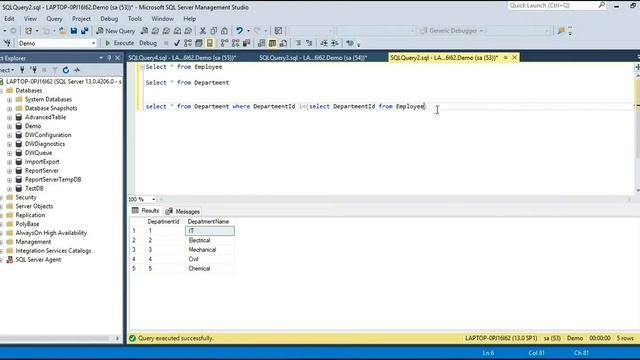Comment out the selected lines
This screenshot has width=640, height=360.
click(x=298, y=43)
